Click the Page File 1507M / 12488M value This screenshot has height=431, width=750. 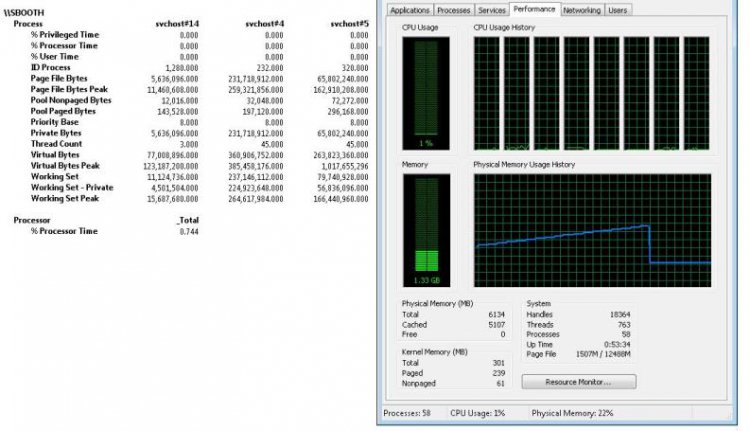[603, 354]
